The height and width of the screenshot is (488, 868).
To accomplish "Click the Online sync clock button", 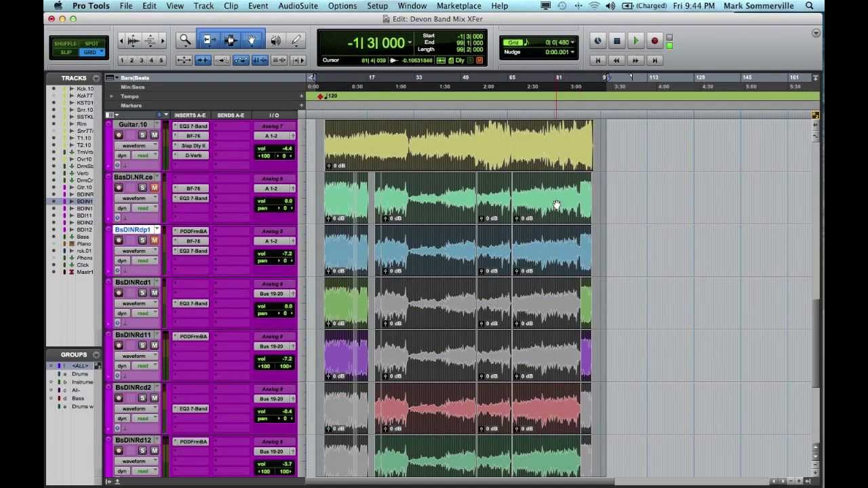I will (597, 41).
